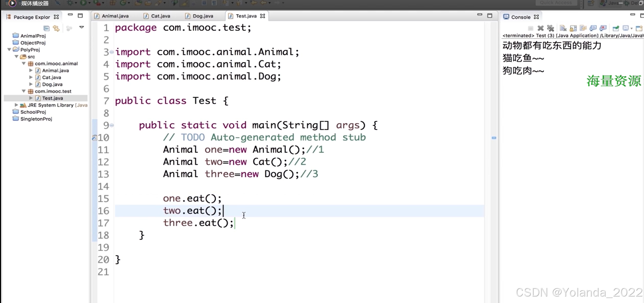Minimize the Package Explorer panel
644x303 pixels.
click(70, 15)
